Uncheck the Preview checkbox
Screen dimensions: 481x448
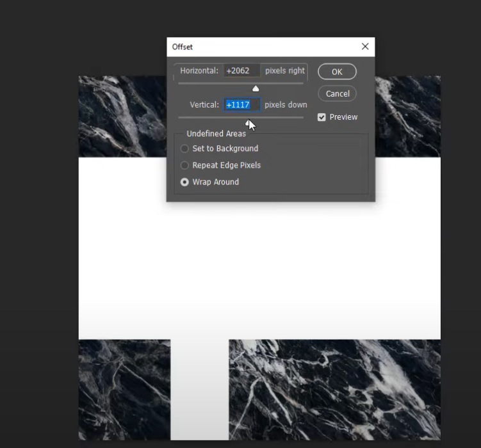(x=322, y=117)
